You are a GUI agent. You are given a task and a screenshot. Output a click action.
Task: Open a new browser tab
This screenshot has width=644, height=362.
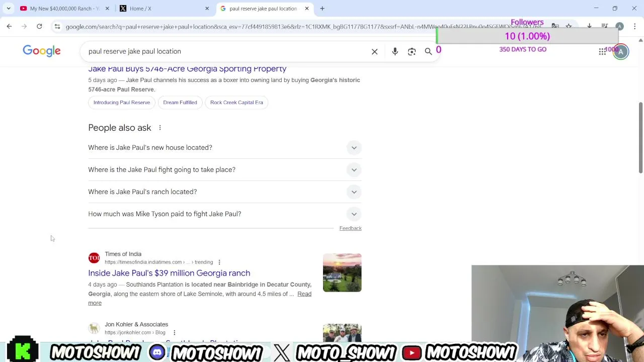coord(322,9)
